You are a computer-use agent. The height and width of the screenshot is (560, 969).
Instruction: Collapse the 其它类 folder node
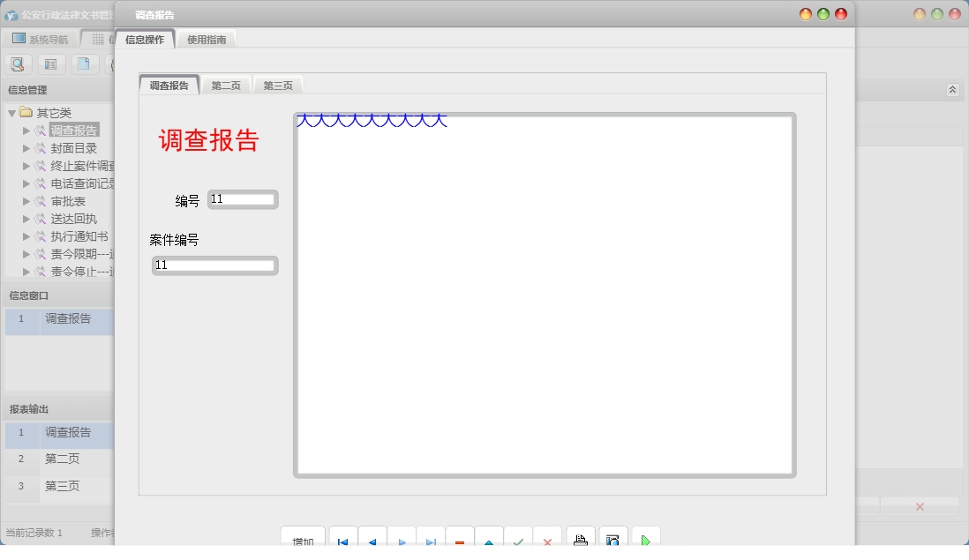12,112
